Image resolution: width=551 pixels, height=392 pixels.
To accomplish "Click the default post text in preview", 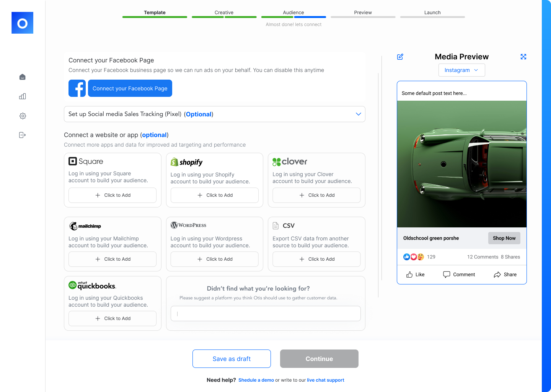I will [434, 93].
